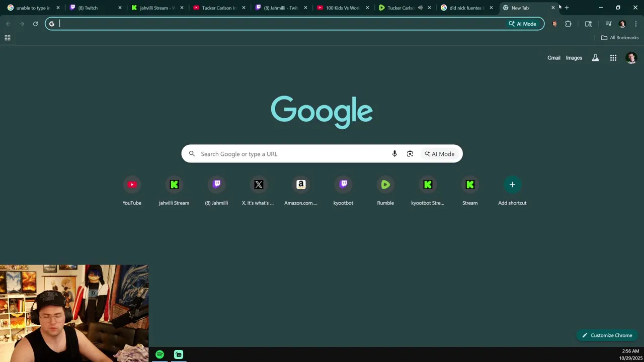Click the browser forward arrow
The height and width of the screenshot is (362, 644).
[22, 24]
